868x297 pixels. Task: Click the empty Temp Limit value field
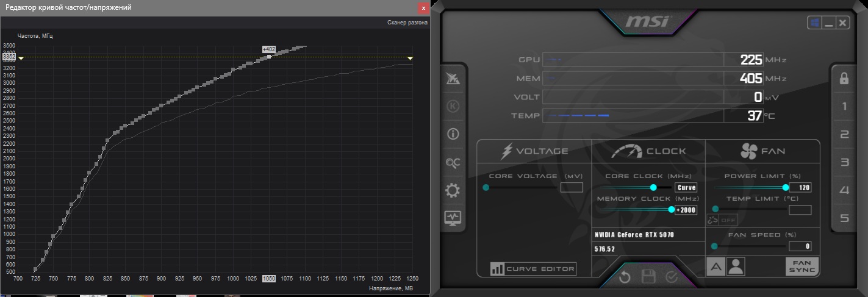800,210
